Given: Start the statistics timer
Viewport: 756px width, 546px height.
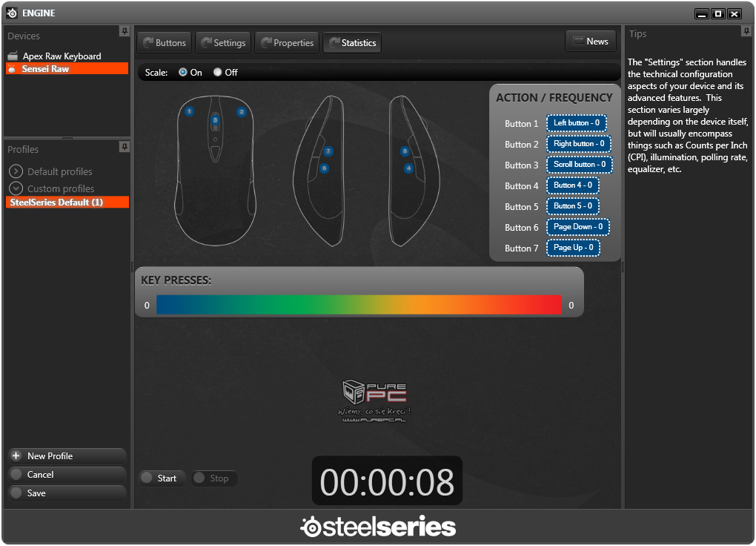Looking at the screenshot, I should pyautogui.click(x=162, y=478).
